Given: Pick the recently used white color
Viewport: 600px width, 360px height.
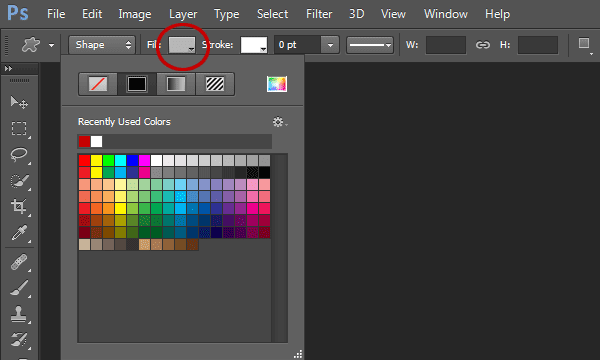Looking at the screenshot, I should click(x=96, y=142).
